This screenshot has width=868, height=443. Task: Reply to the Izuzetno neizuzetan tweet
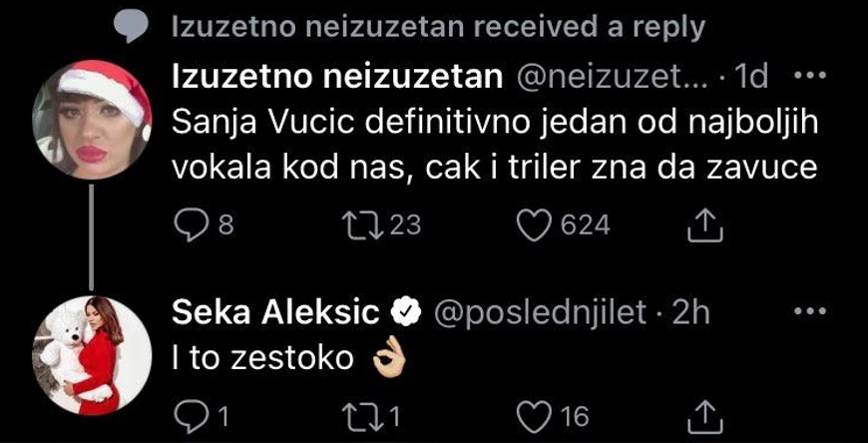pos(190,225)
